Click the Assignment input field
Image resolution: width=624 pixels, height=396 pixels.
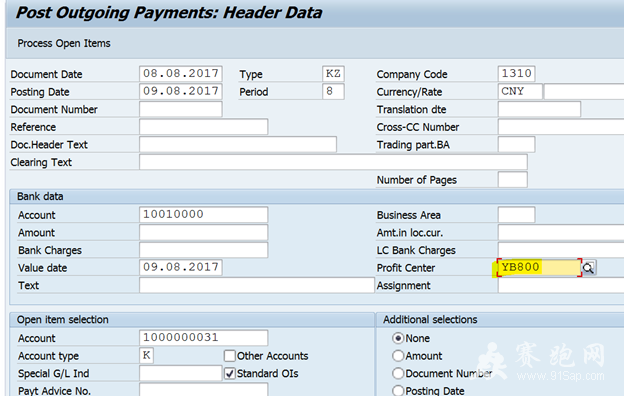click(561, 285)
